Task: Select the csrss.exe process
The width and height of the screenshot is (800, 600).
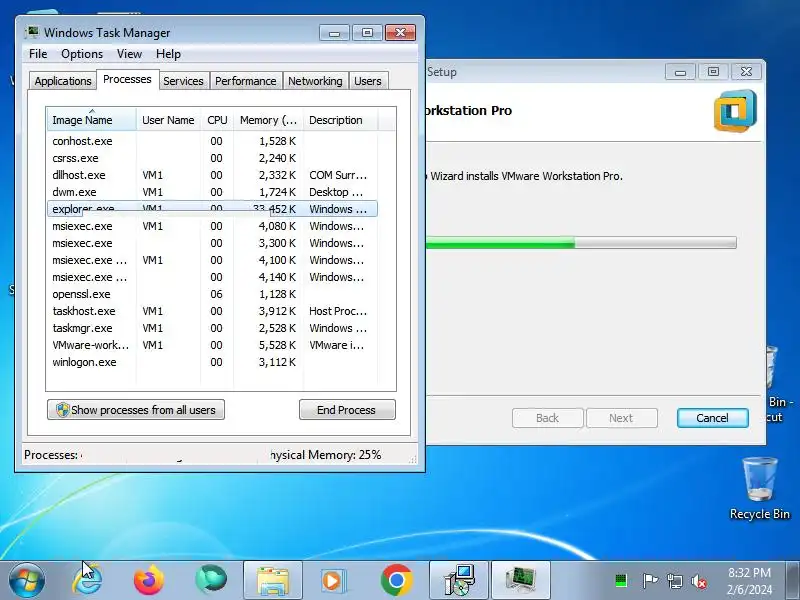Action: point(213,158)
